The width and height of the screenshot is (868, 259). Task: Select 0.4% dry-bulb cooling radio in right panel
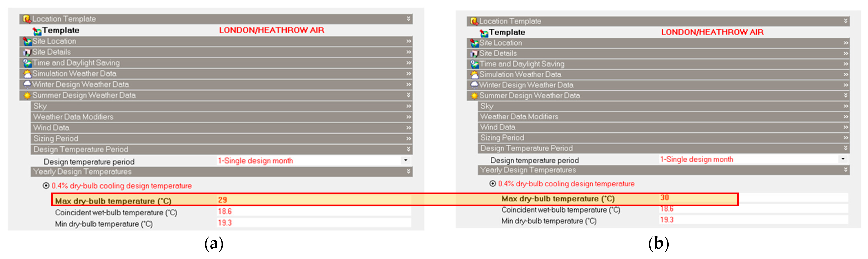[493, 184]
